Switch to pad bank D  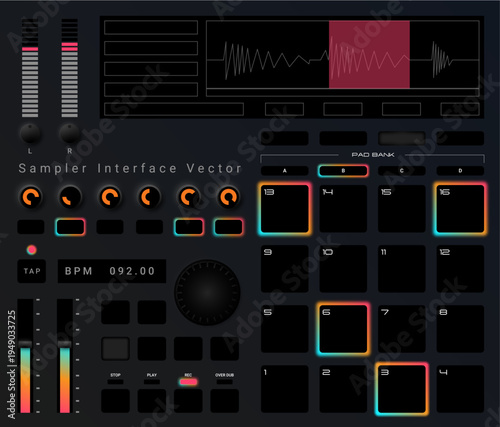[x=460, y=171]
